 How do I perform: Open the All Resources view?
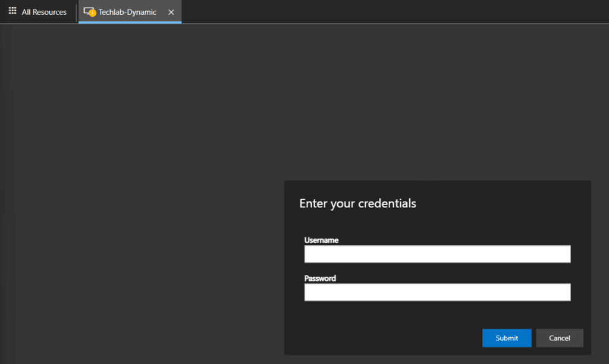43,12
